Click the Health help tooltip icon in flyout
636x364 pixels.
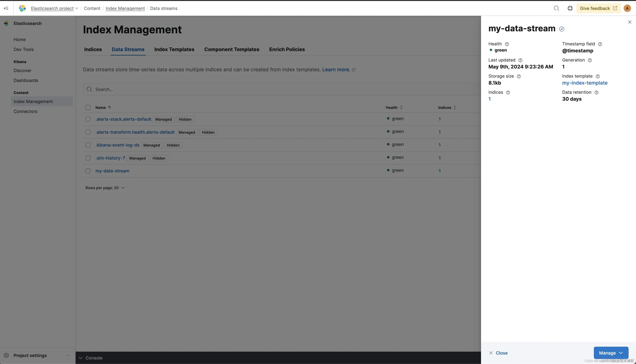point(507,44)
